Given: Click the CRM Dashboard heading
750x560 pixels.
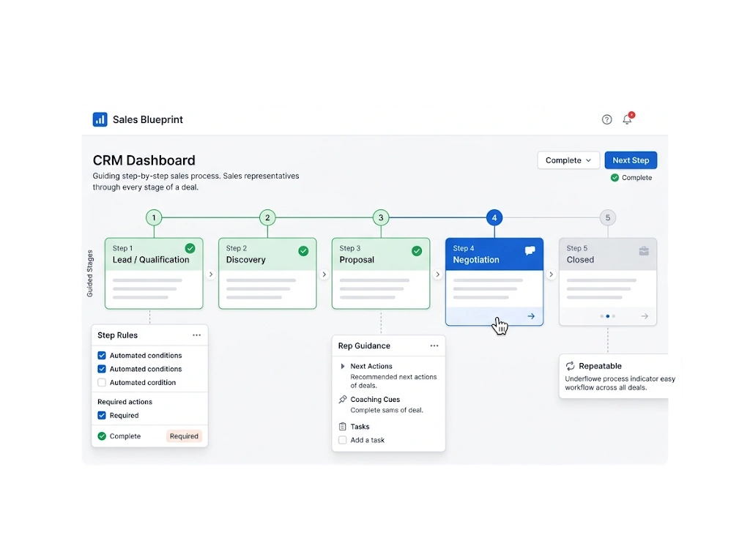Looking at the screenshot, I should tap(144, 160).
